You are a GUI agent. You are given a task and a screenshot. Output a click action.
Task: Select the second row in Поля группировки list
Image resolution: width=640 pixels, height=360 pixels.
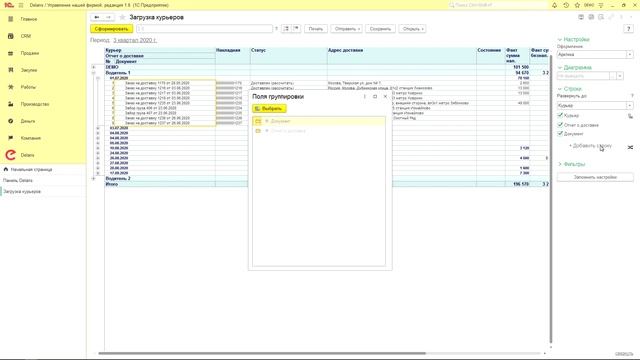319,131
